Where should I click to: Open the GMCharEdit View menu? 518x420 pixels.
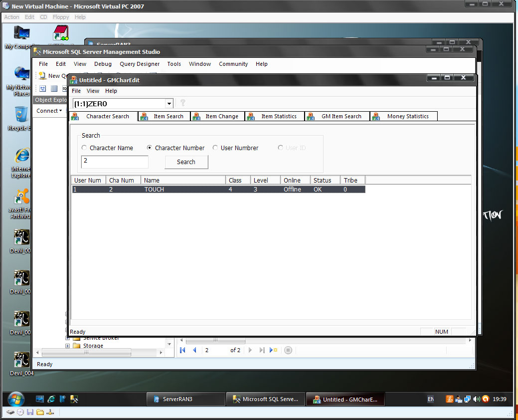93,91
